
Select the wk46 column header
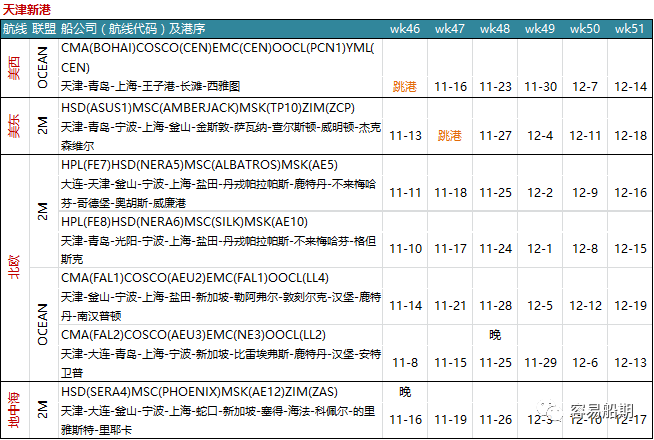click(405, 29)
